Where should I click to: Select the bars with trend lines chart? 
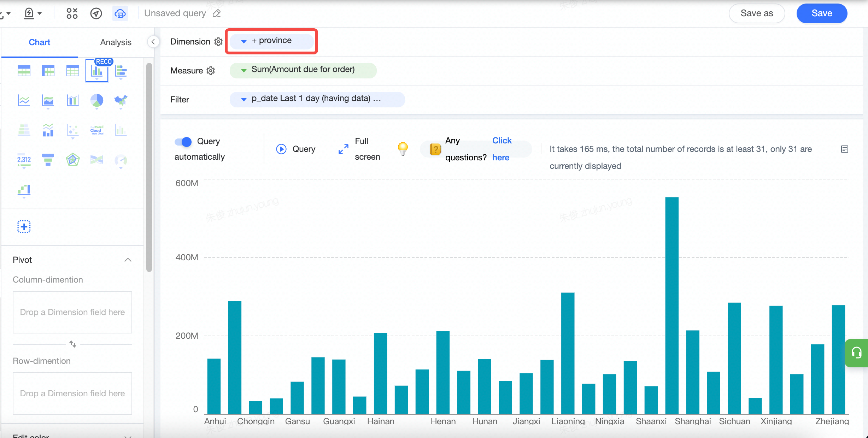[48, 130]
